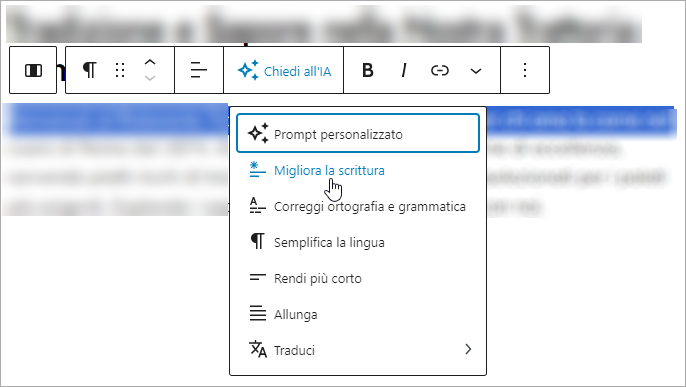Move block up with the arrow
This screenshot has height=387, width=686.
[x=150, y=62]
